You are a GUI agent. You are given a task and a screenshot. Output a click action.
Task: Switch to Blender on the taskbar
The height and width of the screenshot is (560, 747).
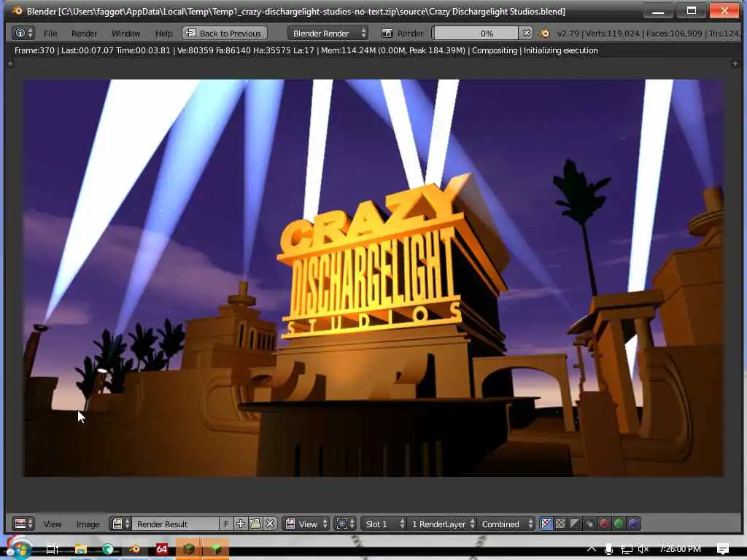pos(135,549)
